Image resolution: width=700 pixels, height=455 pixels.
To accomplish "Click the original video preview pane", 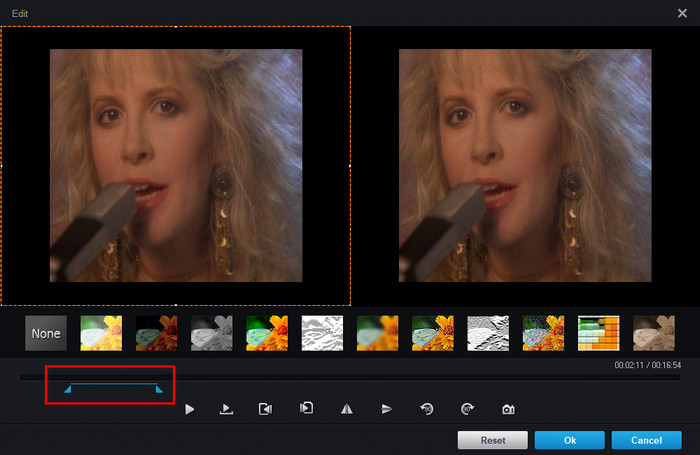I will pyautogui.click(x=176, y=166).
